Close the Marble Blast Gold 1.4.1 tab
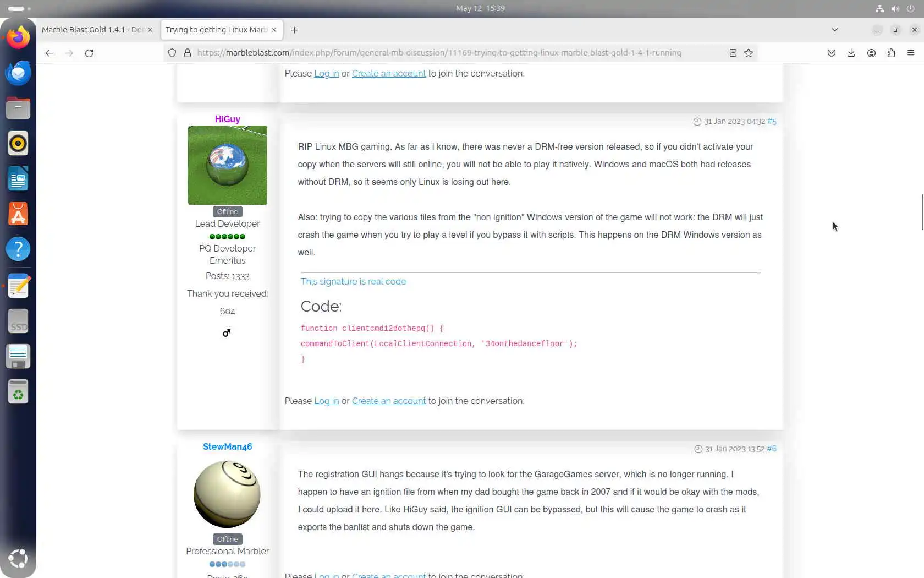The height and width of the screenshot is (578, 924). tap(150, 30)
